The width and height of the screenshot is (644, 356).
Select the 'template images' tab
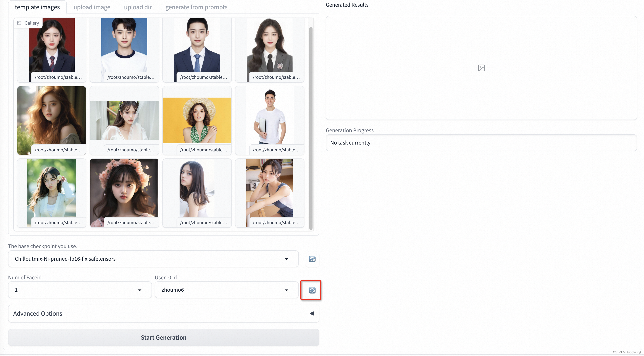pos(37,7)
